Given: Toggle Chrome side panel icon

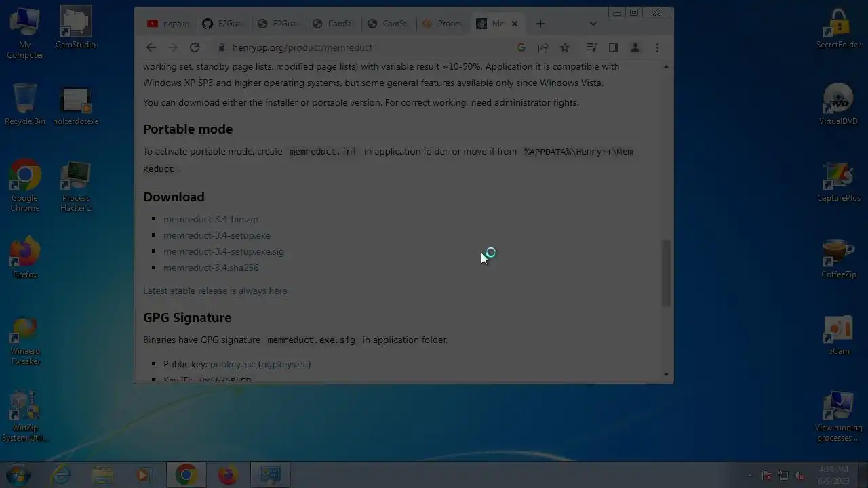Looking at the screenshot, I should point(613,47).
